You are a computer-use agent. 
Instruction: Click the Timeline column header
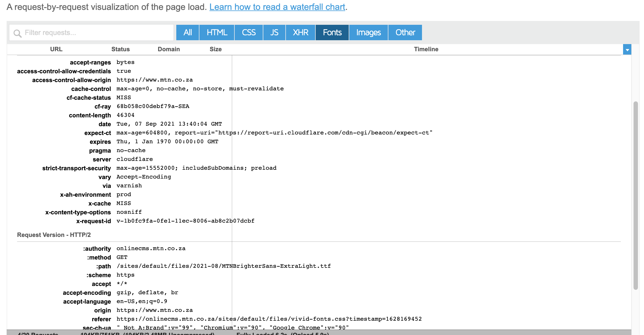tap(426, 49)
